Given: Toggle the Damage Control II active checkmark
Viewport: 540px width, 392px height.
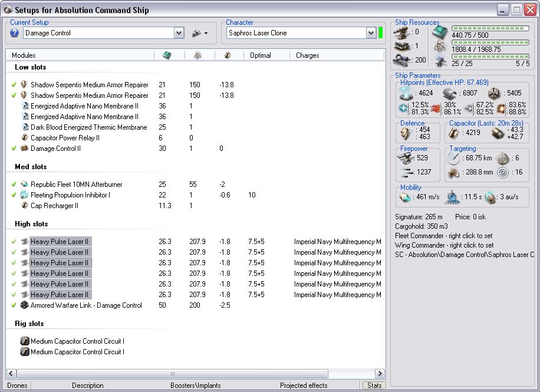Looking at the screenshot, I should coord(14,149).
